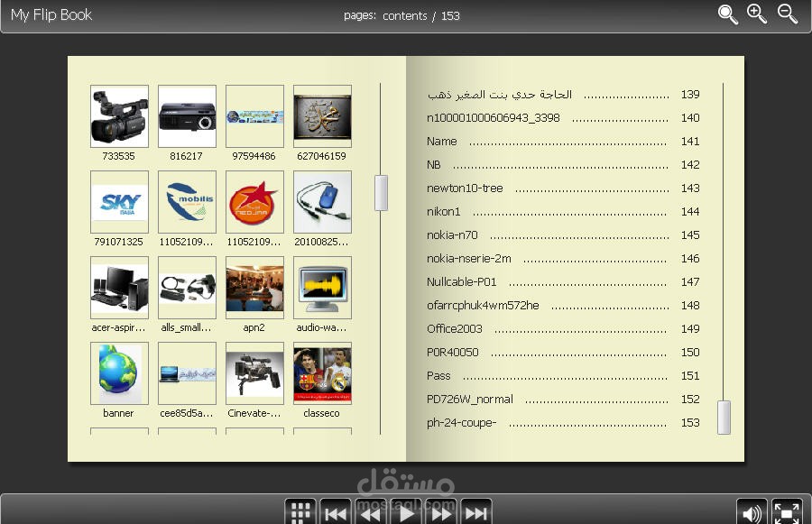This screenshot has width=812, height=524.
Task: Go to the PD726W_normal entry
Action: pyautogui.click(x=563, y=399)
